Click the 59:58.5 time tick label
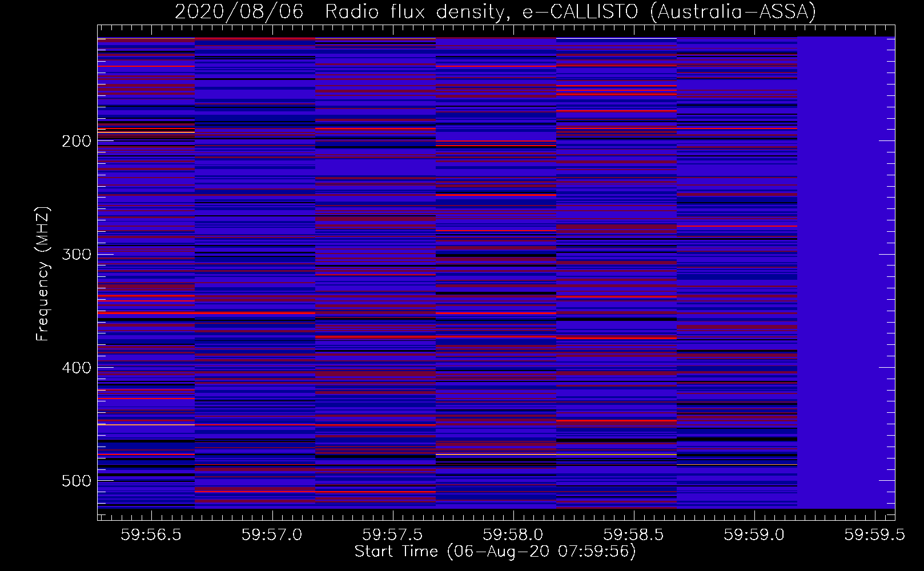Image resolution: width=924 pixels, height=571 pixels. click(x=634, y=534)
